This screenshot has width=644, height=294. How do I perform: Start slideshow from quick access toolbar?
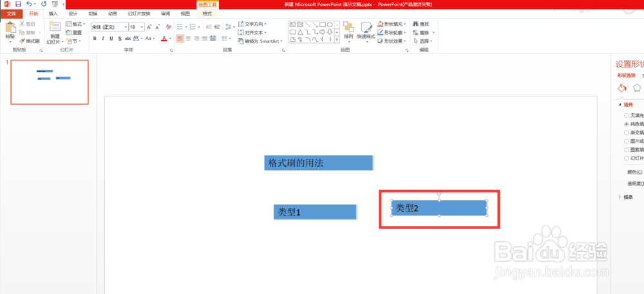point(55,4)
